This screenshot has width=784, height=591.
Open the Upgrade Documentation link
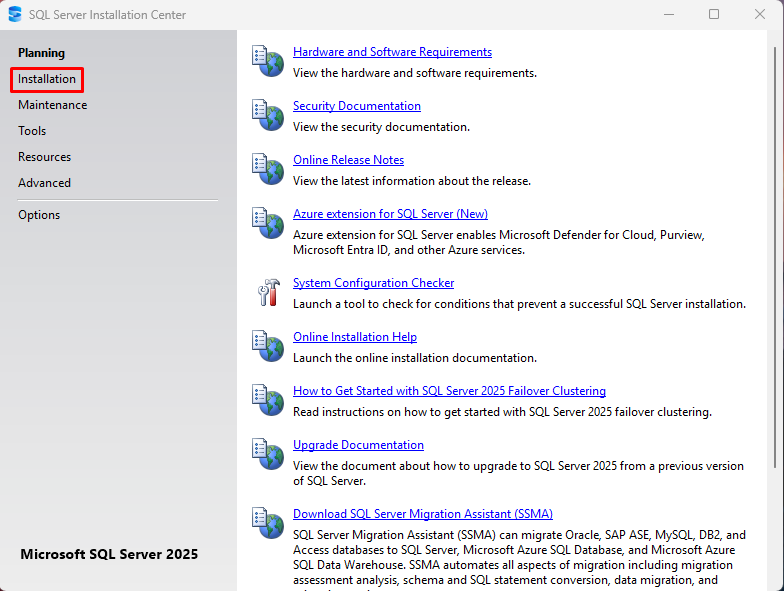[x=358, y=445]
